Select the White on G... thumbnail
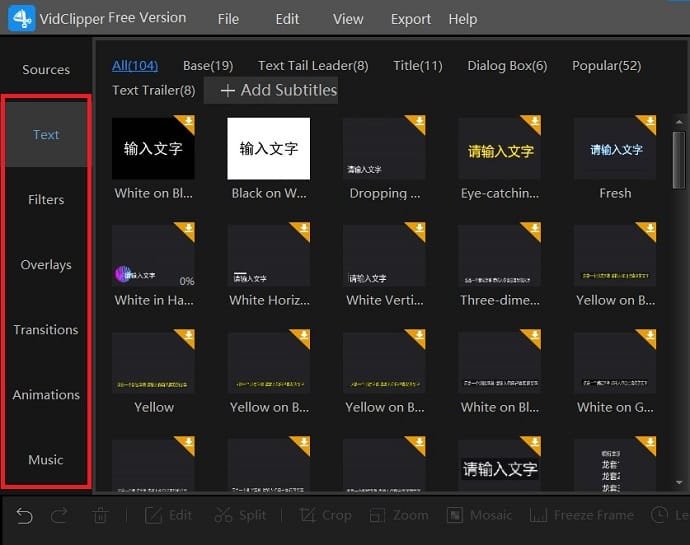Image resolution: width=690 pixels, height=545 pixels. 615,363
